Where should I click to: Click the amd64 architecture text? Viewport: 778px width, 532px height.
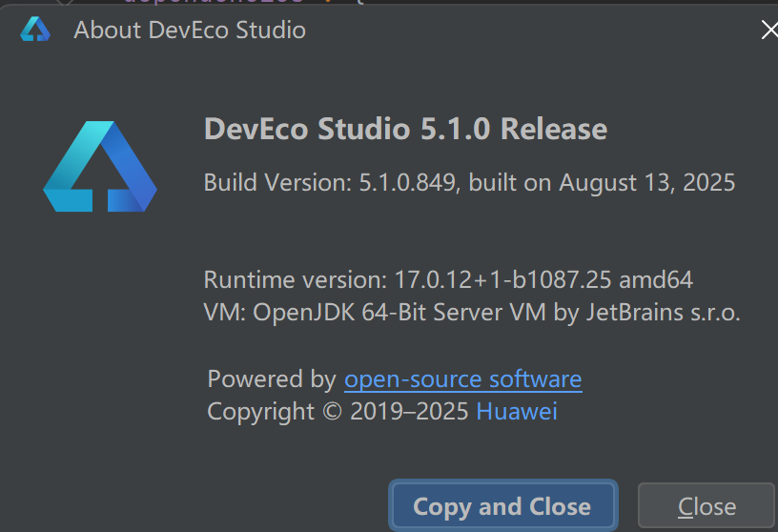[656, 280]
